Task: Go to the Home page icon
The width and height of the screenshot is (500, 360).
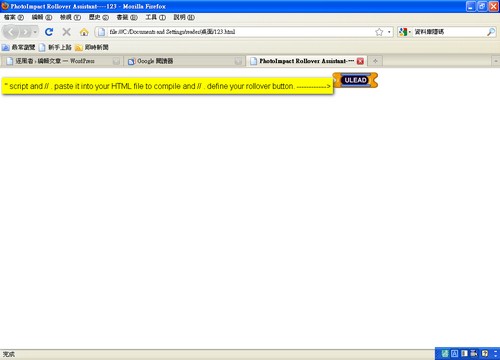Action: [84, 32]
